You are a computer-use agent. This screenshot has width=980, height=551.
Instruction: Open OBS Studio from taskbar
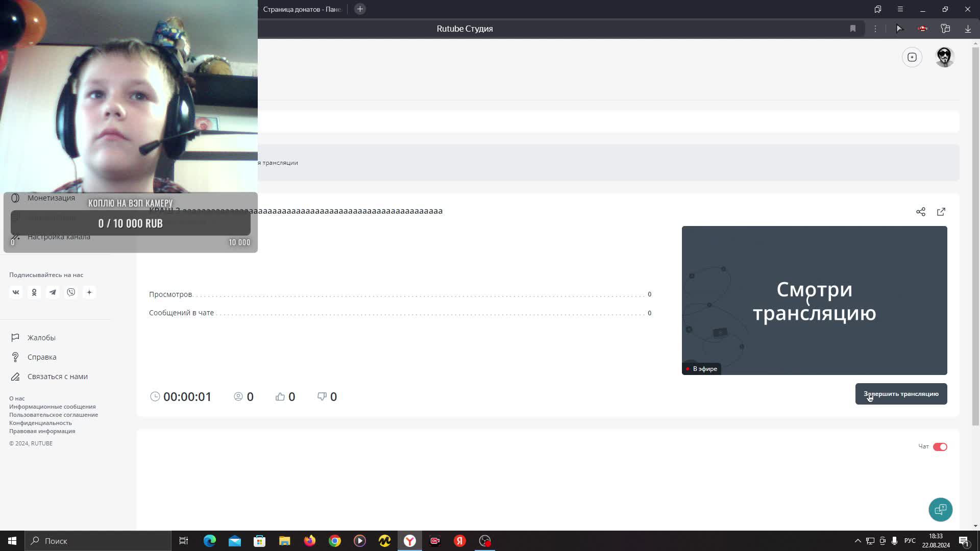[485, 541]
